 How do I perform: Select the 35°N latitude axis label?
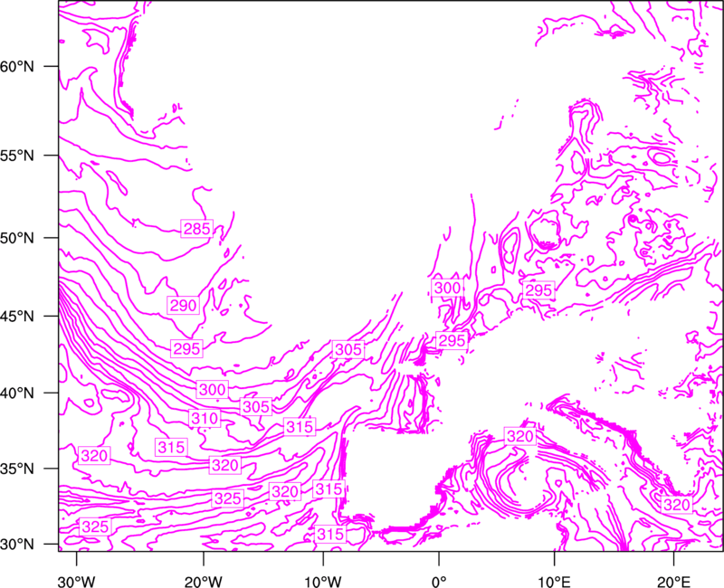pos(17,469)
